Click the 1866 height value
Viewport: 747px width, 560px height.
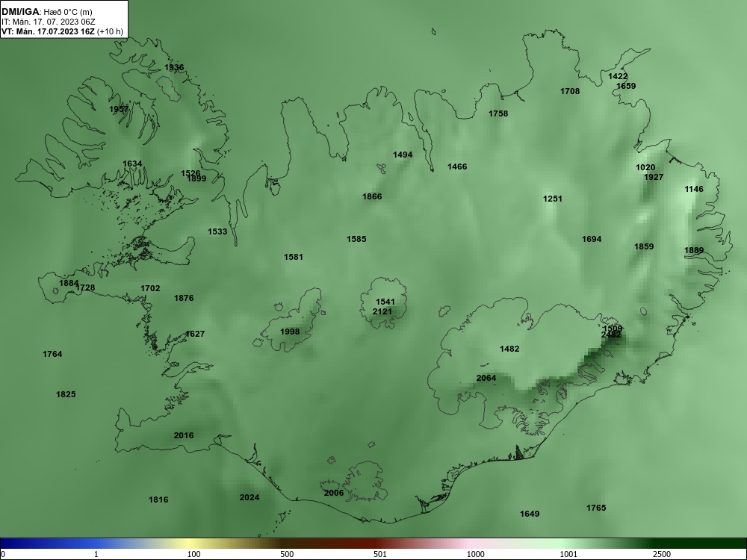(372, 196)
